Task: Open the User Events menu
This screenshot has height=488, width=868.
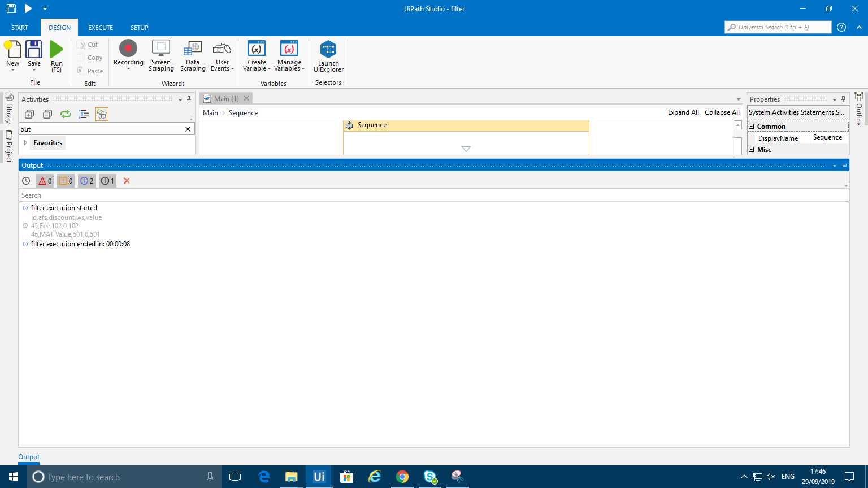Action: (223, 56)
